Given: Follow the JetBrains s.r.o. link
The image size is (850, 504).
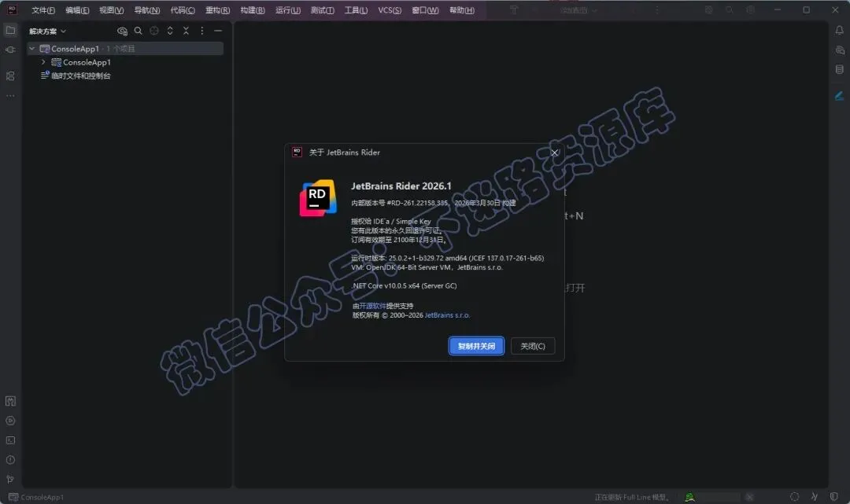Looking at the screenshot, I should click(x=447, y=315).
